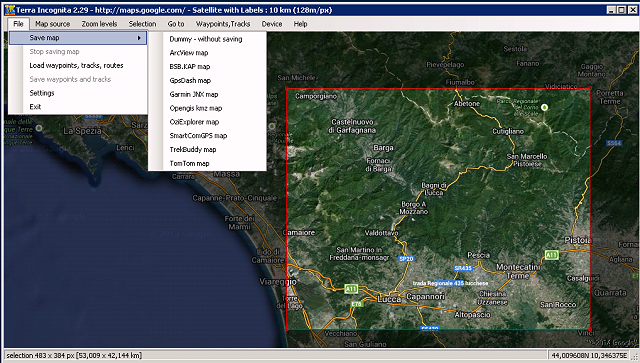Click the E76 road badge near Lucca
This screenshot has height=363, width=640.
click(356, 304)
